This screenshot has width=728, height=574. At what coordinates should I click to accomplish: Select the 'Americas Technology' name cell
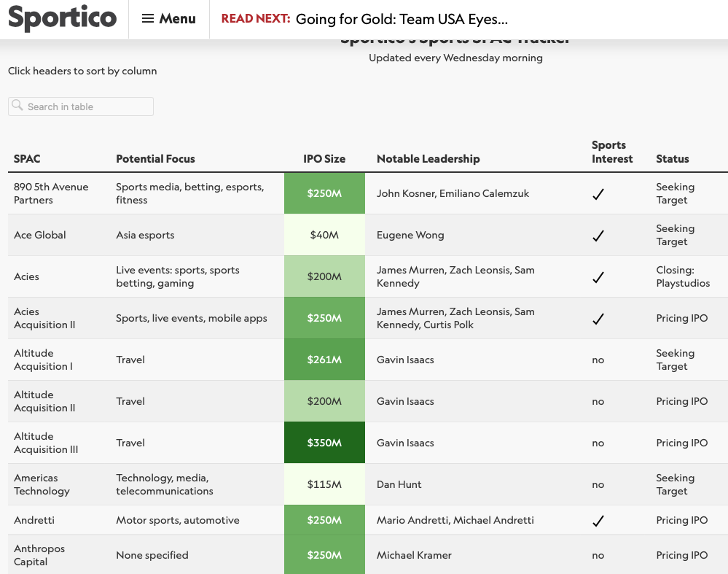[x=42, y=484]
